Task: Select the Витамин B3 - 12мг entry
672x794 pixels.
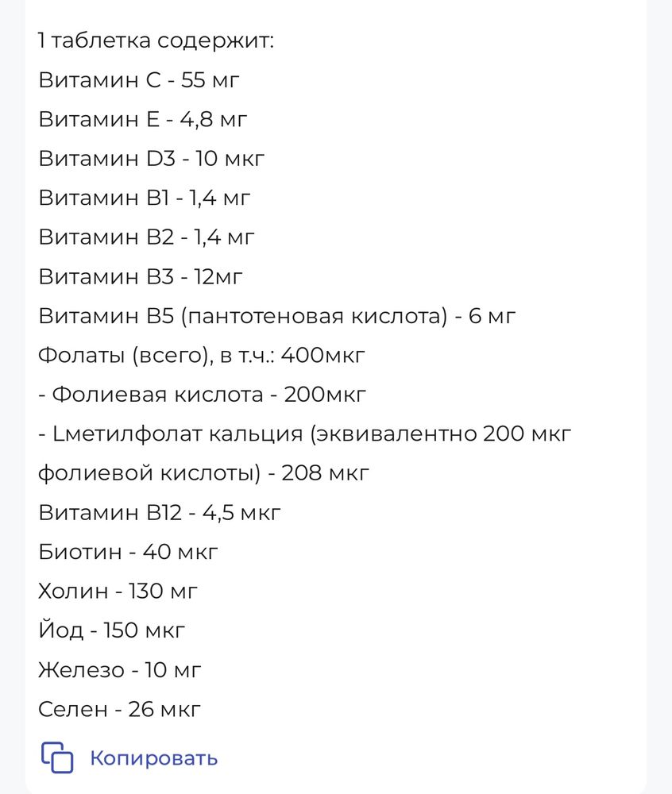Action: pyautogui.click(x=141, y=276)
